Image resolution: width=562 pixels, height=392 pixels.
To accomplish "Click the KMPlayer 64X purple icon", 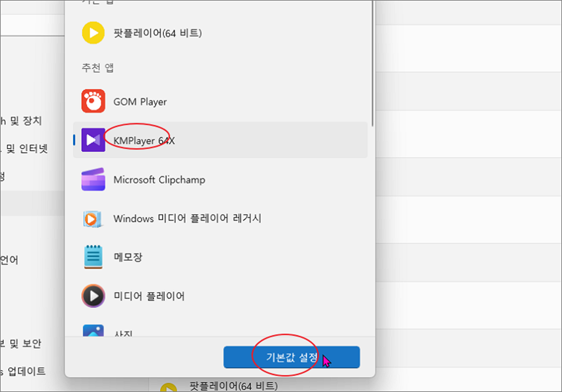I will click(93, 140).
